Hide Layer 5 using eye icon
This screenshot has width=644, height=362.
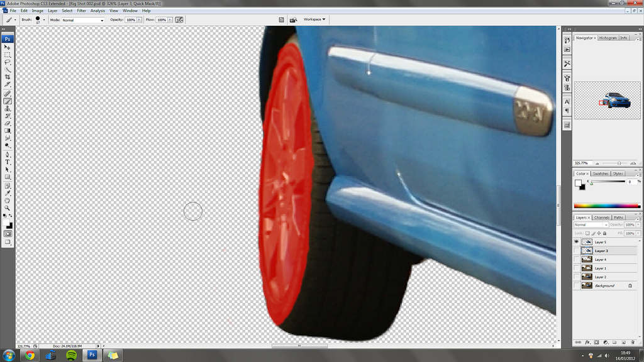point(576,242)
